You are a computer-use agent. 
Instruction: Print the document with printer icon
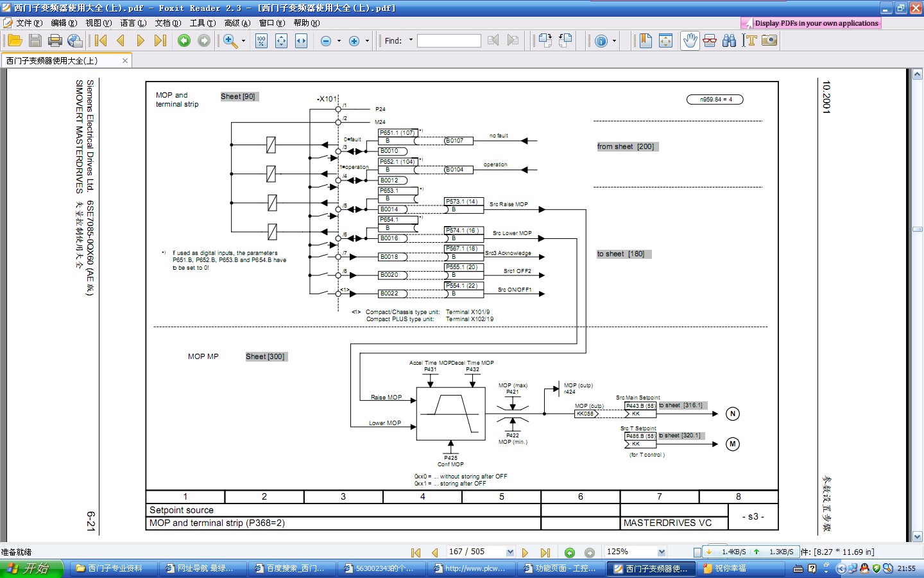click(x=55, y=40)
